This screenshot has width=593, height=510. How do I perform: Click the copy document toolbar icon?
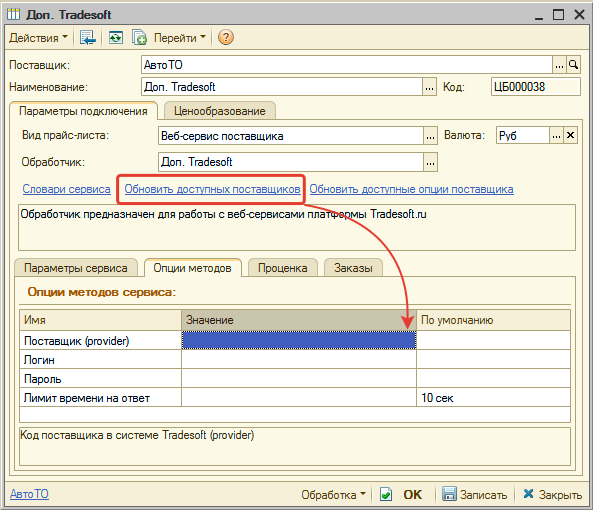(x=139, y=37)
